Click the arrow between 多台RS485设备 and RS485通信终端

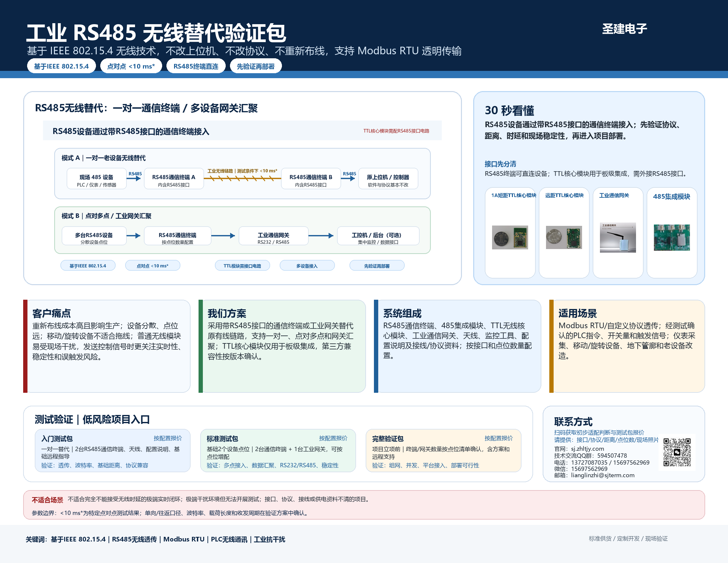[x=134, y=236]
